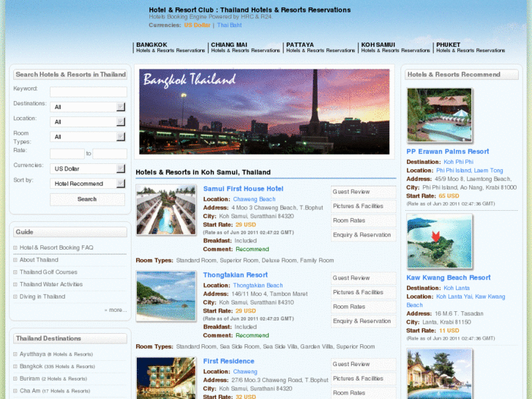Open Thongtakian Beach location link
Image resolution: width=532 pixels, height=399 pixels.
coord(258,286)
